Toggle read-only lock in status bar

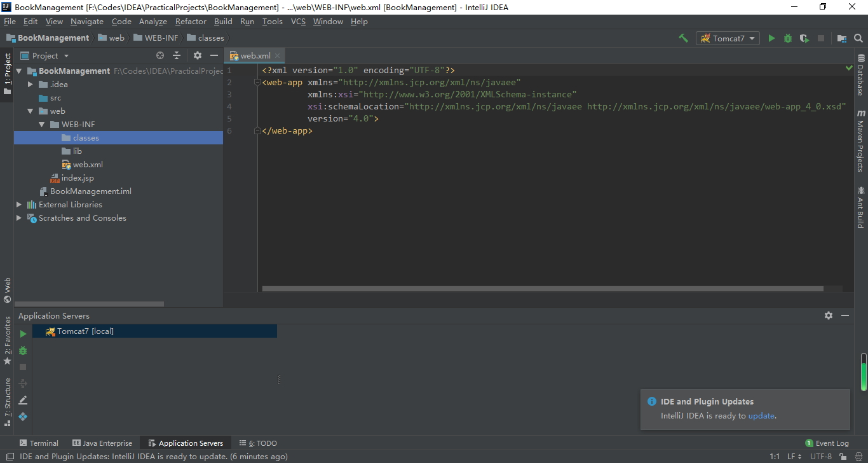pyautogui.click(x=843, y=456)
